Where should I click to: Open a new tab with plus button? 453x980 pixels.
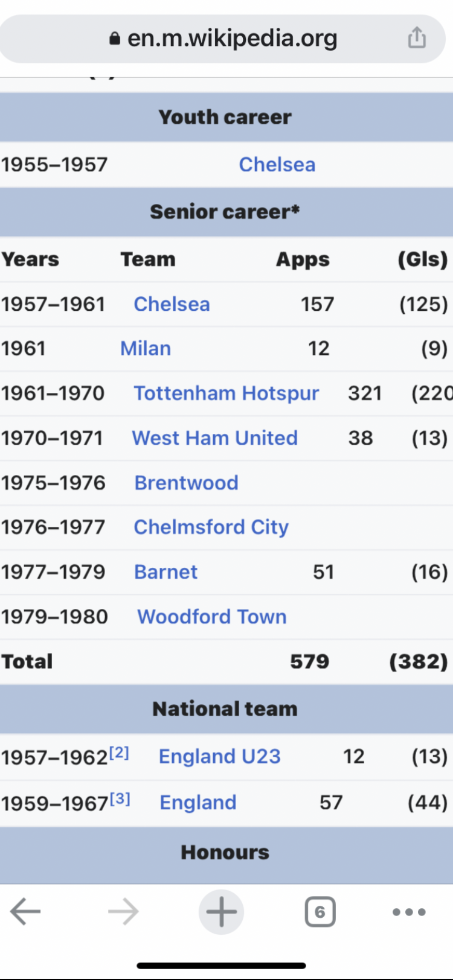[x=221, y=911]
